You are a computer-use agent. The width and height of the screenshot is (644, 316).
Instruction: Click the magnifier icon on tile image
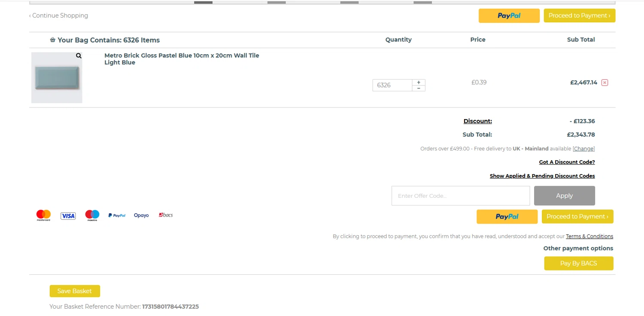pos(79,56)
